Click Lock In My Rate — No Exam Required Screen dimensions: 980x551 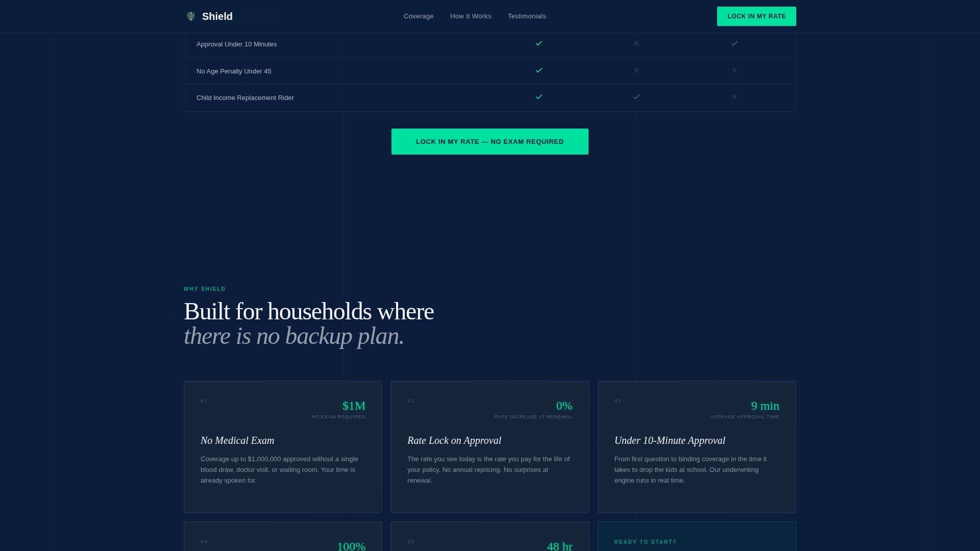489,142
